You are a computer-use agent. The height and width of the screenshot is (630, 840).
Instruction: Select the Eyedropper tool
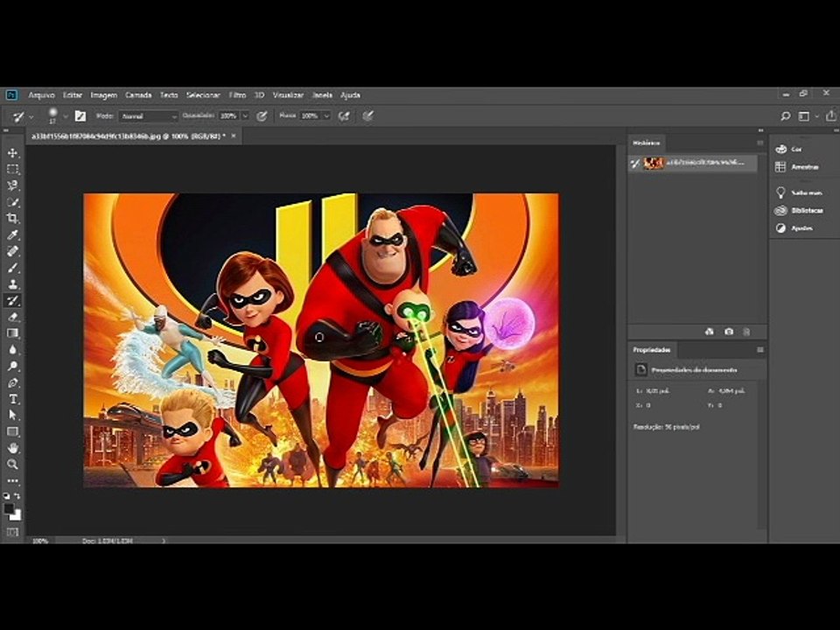12,234
